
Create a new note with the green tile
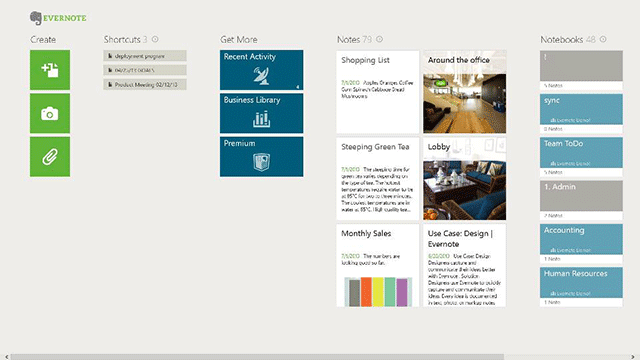(x=50, y=70)
